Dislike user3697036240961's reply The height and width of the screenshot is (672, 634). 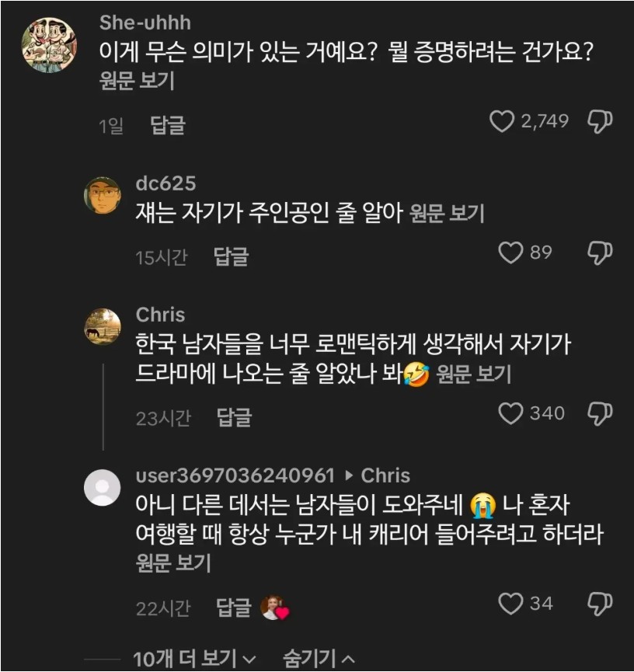pos(600,604)
